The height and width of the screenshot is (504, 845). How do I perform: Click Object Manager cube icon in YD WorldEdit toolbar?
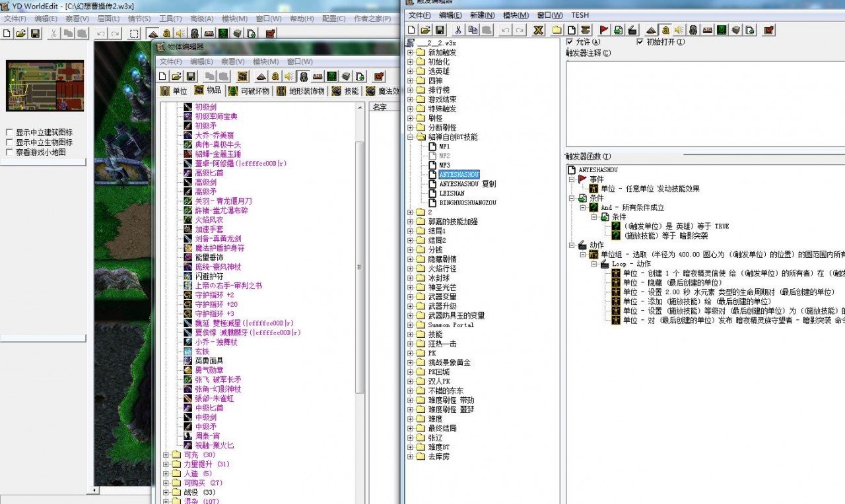tap(237, 33)
